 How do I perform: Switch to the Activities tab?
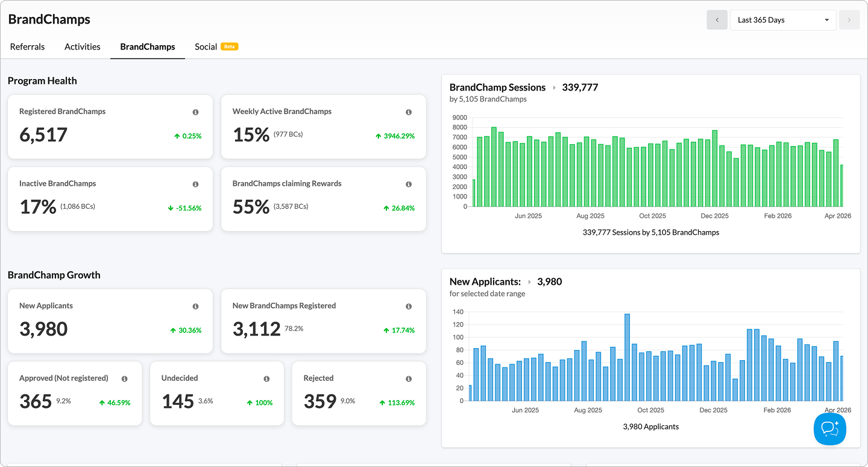click(x=83, y=46)
